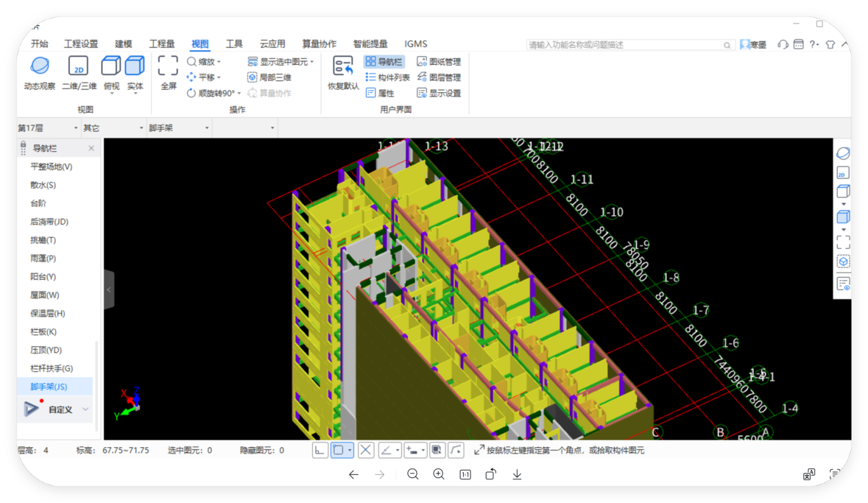
Task: Click the 实体 solid cube icon
Action: pos(135,65)
